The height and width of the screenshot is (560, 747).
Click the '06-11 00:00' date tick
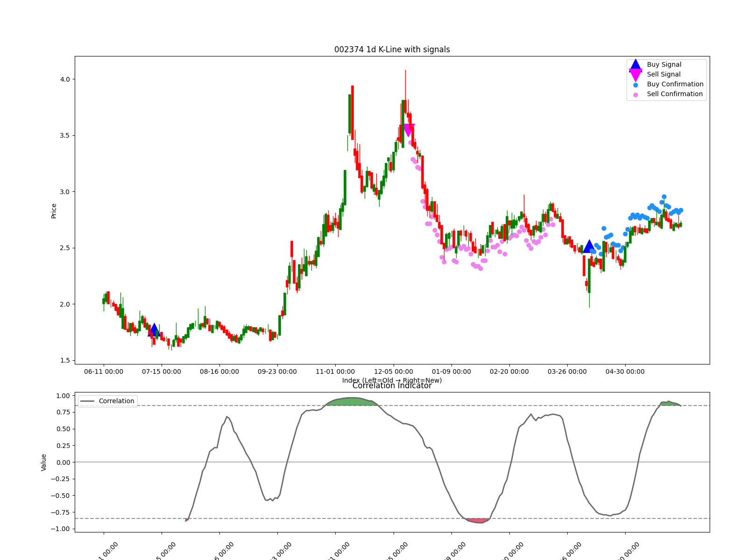coord(104,371)
